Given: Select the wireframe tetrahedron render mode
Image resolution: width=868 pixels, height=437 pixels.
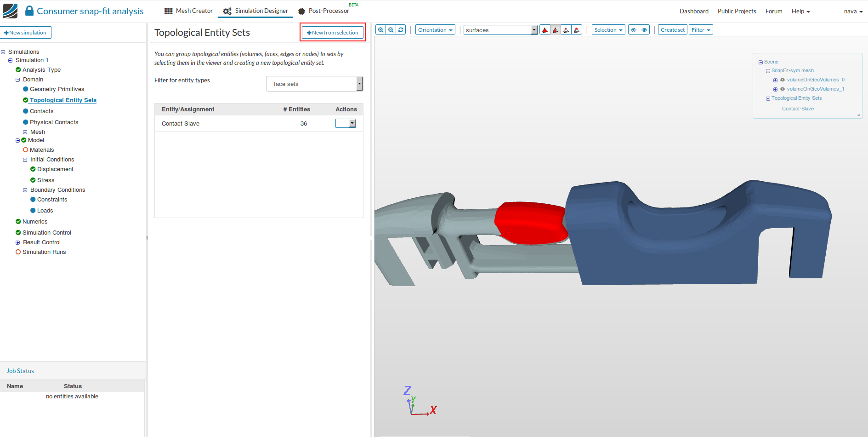Looking at the screenshot, I should pyautogui.click(x=566, y=30).
